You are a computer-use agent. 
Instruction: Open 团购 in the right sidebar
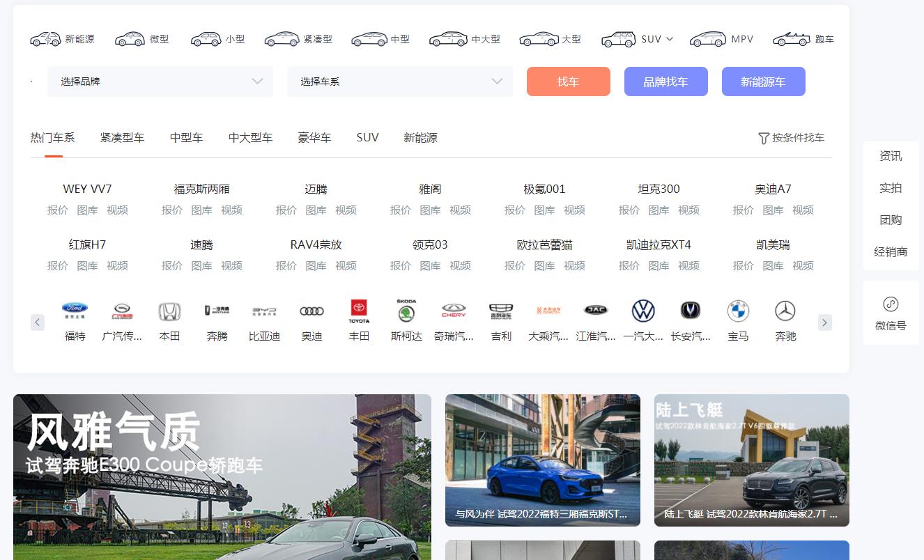[x=891, y=220]
